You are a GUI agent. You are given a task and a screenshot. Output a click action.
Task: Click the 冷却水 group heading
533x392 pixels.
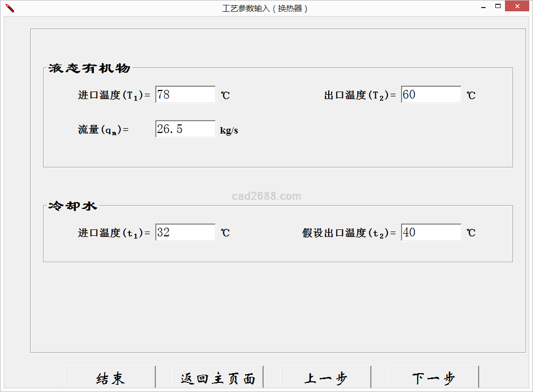point(73,206)
